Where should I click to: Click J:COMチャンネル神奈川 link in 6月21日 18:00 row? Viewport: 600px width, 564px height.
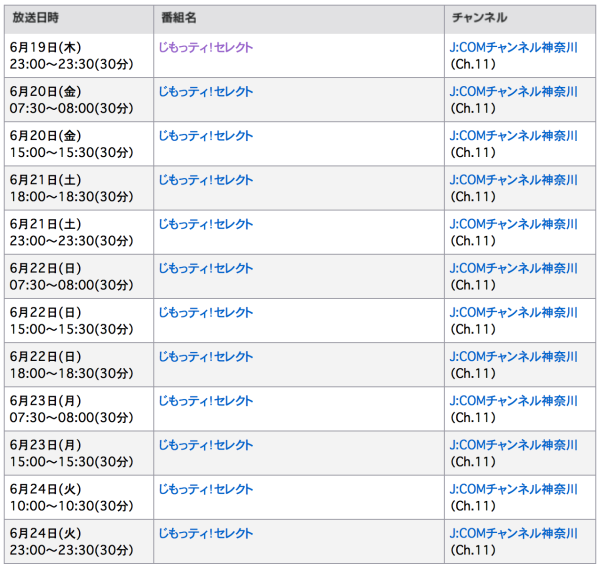tap(514, 180)
